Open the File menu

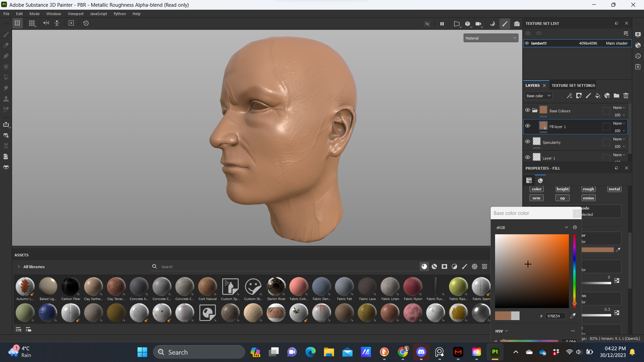coord(6,14)
